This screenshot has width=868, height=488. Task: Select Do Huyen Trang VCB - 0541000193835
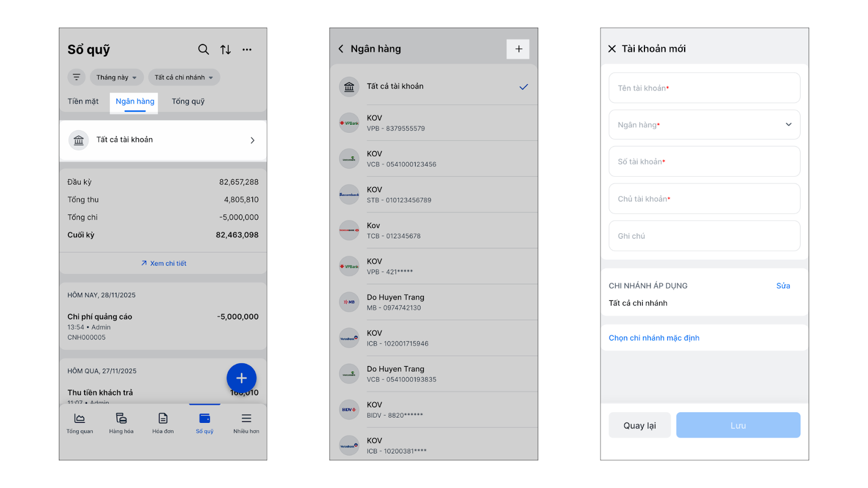click(434, 374)
